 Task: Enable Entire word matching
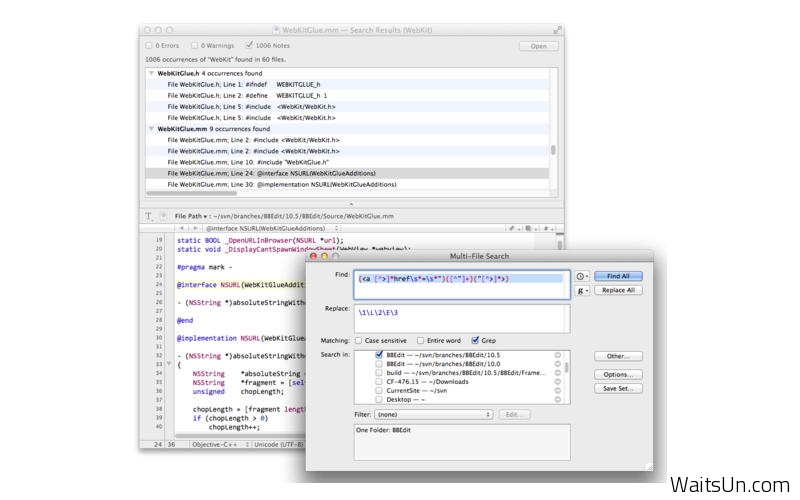[420, 340]
